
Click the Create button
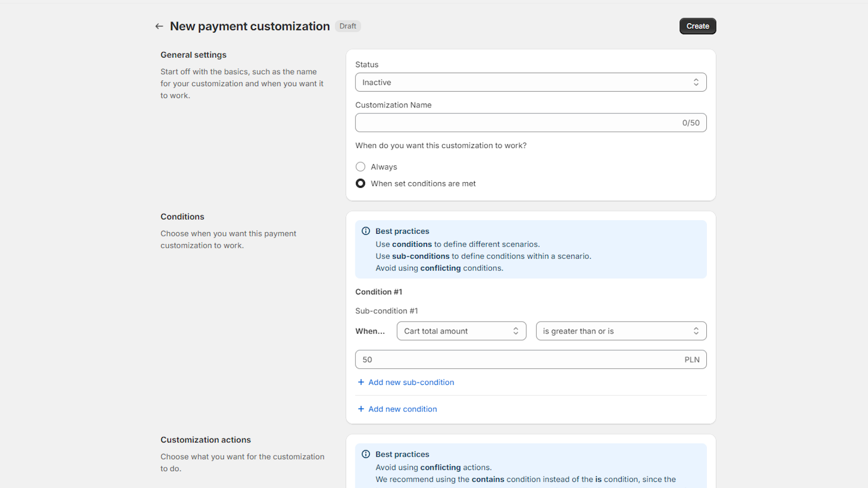pyautogui.click(x=698, y=26)
